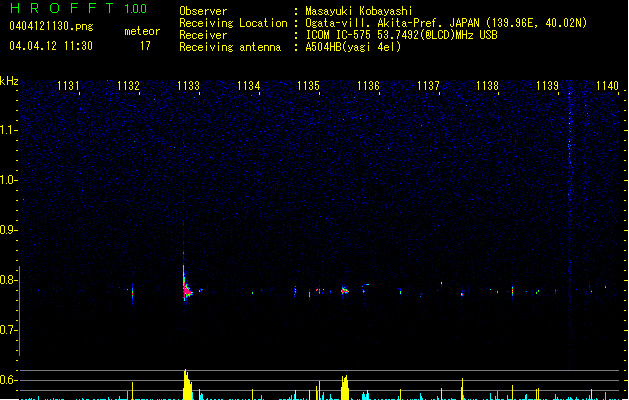Select the A504HB(yagi 4el) antenna text
This screenshot has width=629, height=400.
(353, 47)
